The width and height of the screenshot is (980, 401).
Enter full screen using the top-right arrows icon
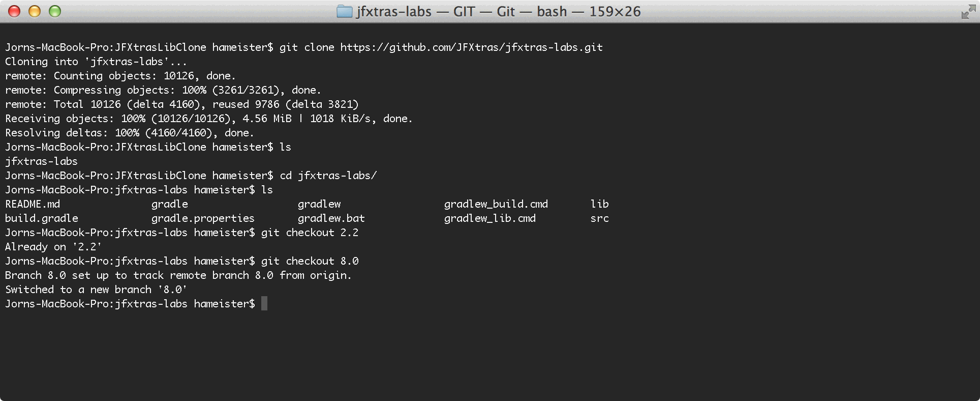point(968,12)
